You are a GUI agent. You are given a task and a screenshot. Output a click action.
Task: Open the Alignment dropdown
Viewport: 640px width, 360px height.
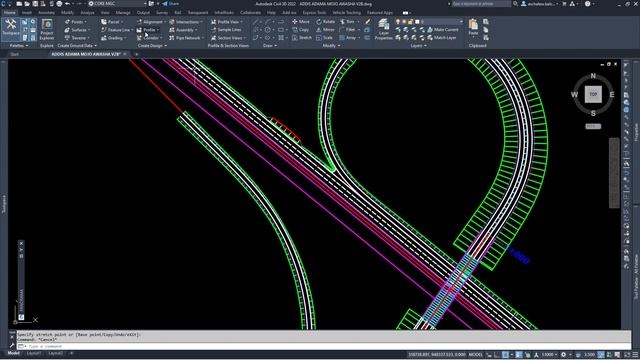click(x=151, y=22)
